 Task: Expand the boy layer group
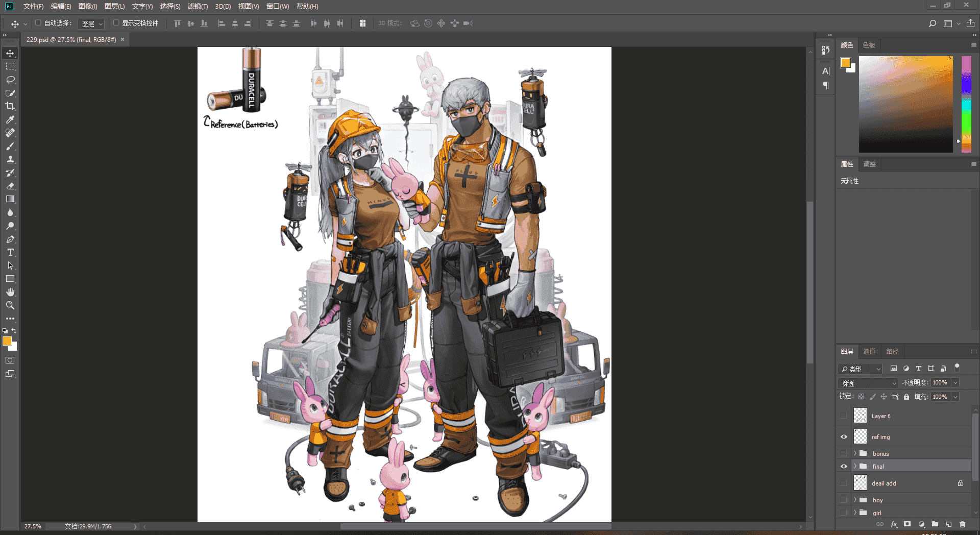tap(855, 500)
